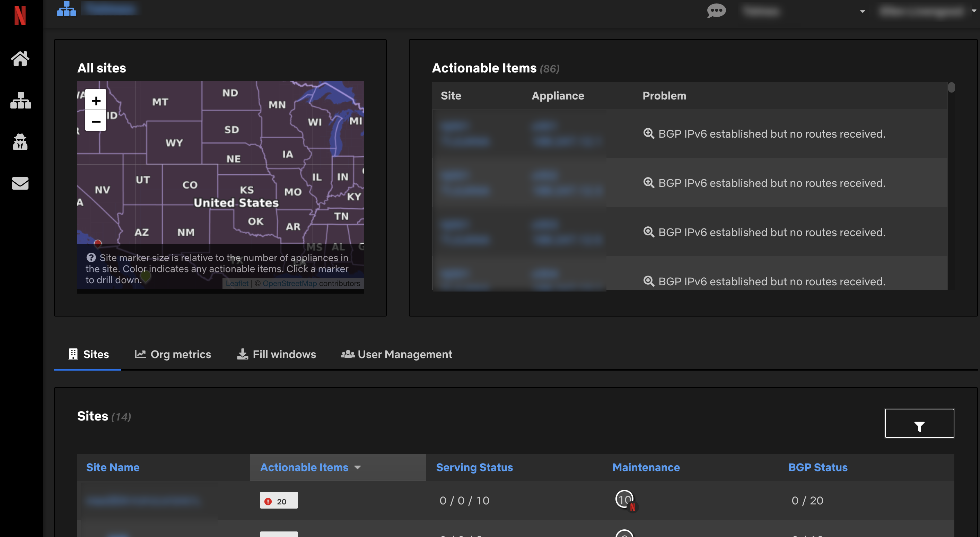Click the Leaflet link on the map
This screenshot has width=980, height=537.
[237, 283]
